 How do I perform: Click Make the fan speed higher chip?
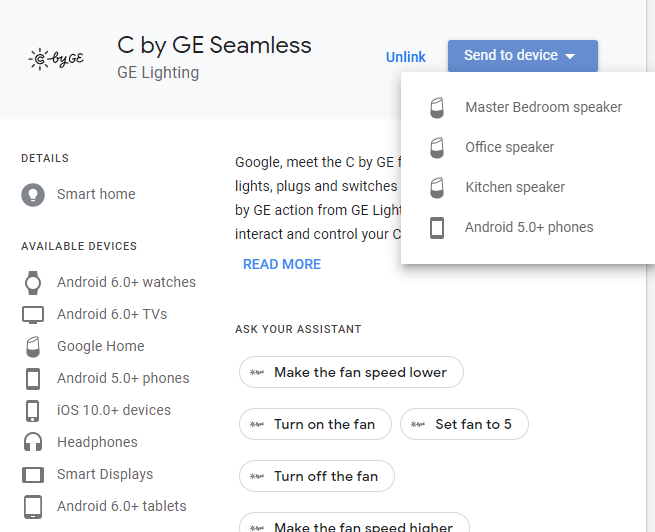pyautogui.click(x=354, y=523)
